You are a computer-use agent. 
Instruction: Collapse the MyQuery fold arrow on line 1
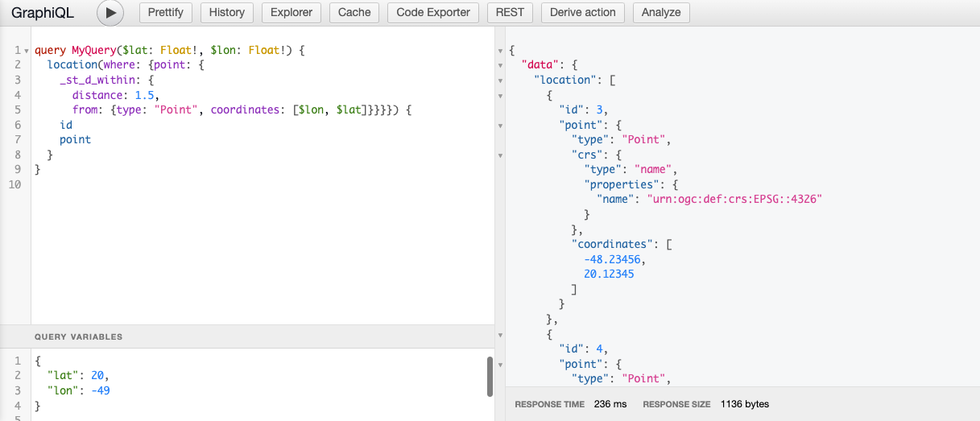coord(26,51)
